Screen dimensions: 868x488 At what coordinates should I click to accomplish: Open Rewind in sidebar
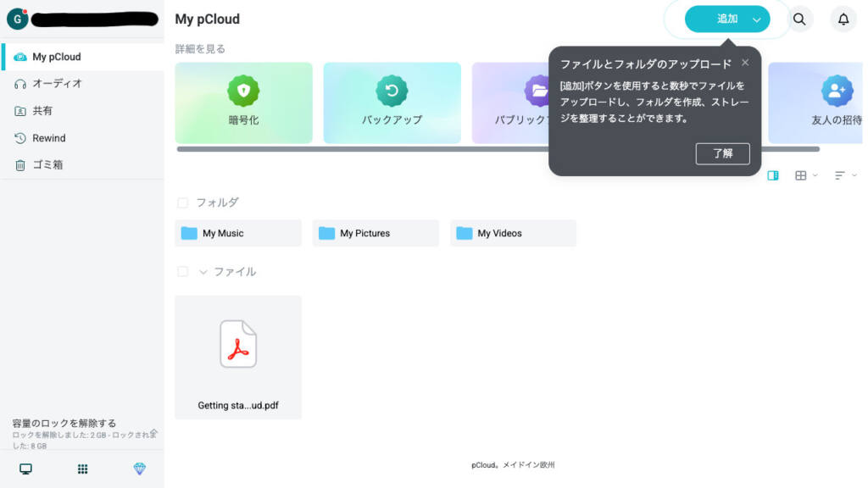coord(82,138)
